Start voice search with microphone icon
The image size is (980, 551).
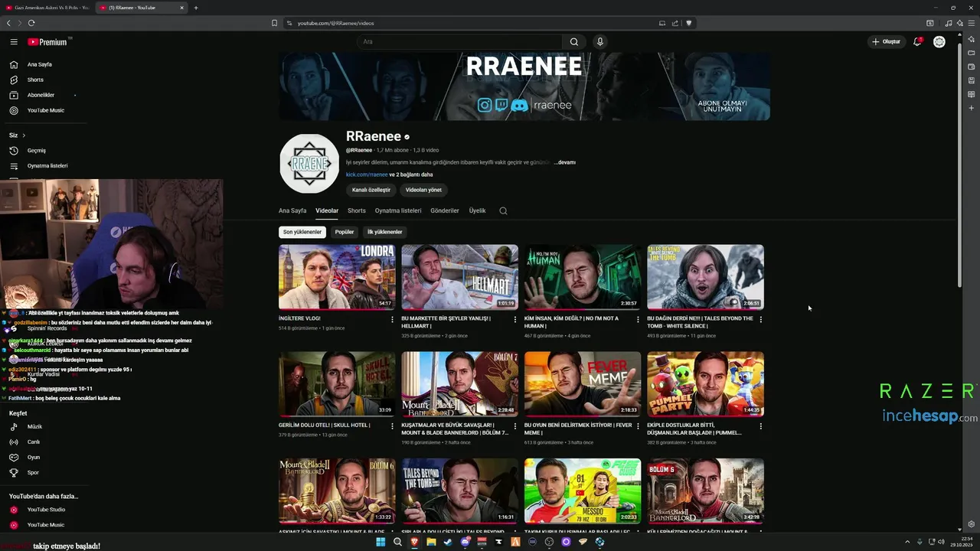(x=600, y=42)
